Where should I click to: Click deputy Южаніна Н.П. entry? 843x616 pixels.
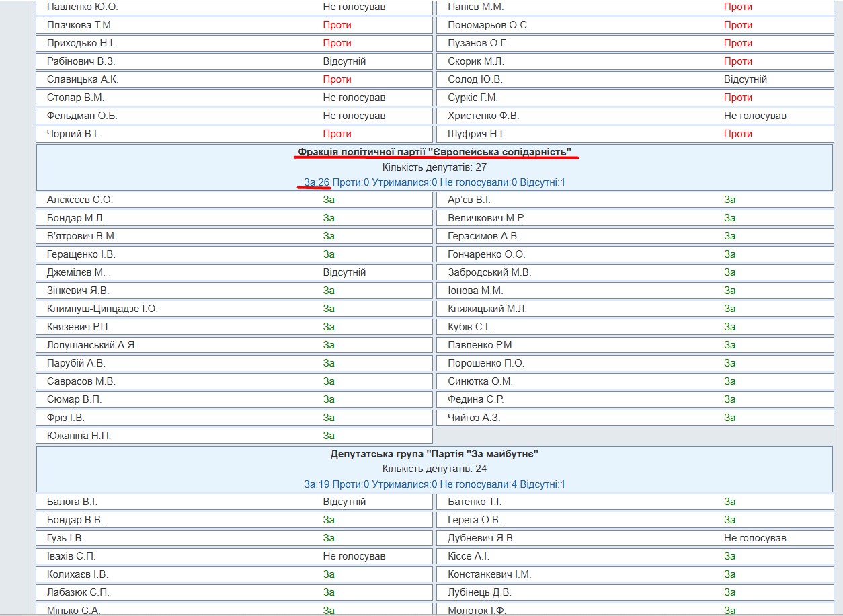235,436
